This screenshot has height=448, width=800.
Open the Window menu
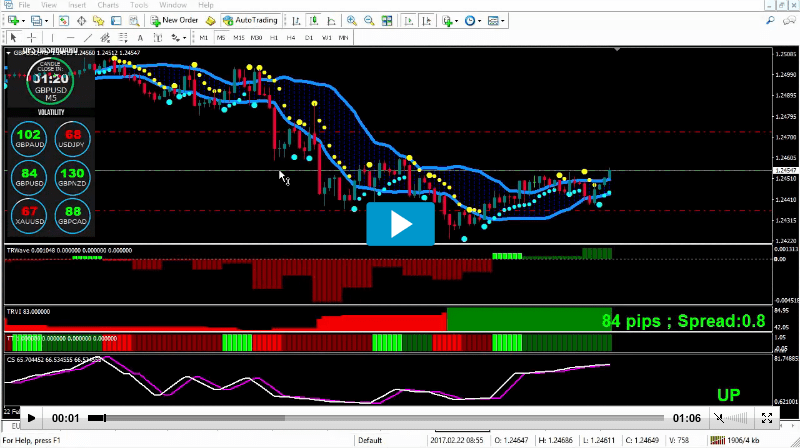click(173, 5)
